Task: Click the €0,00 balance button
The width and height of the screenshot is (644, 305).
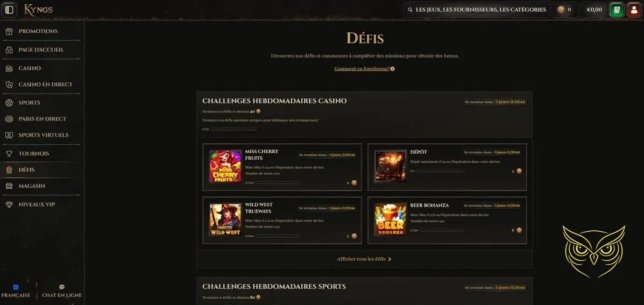Action: point(594,10)
